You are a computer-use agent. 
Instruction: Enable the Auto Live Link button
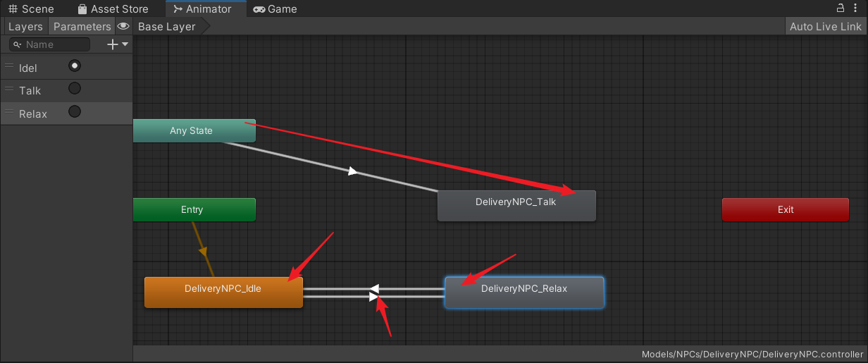tap(825, 27)
